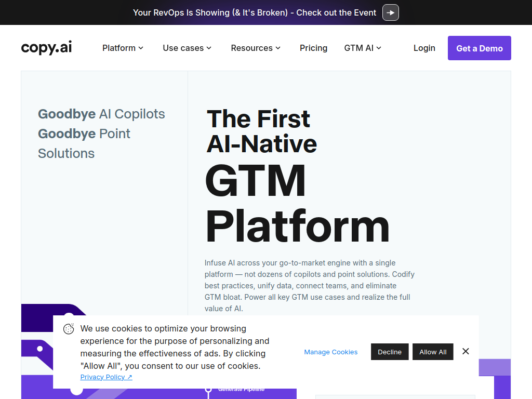Click the copy.ai logo
Screen dimensions: 532x399
47,48
